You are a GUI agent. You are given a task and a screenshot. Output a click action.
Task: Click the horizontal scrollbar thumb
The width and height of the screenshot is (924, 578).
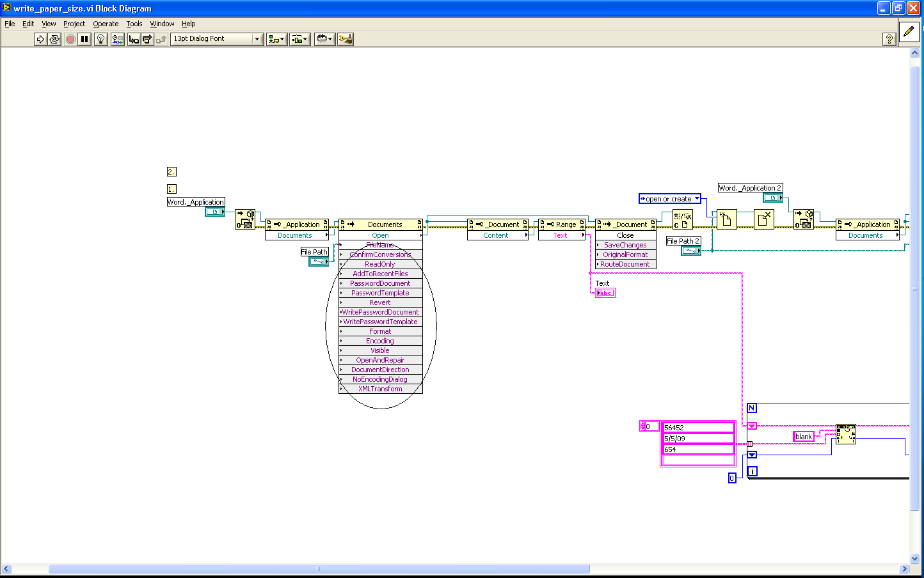tap(319, 568)
